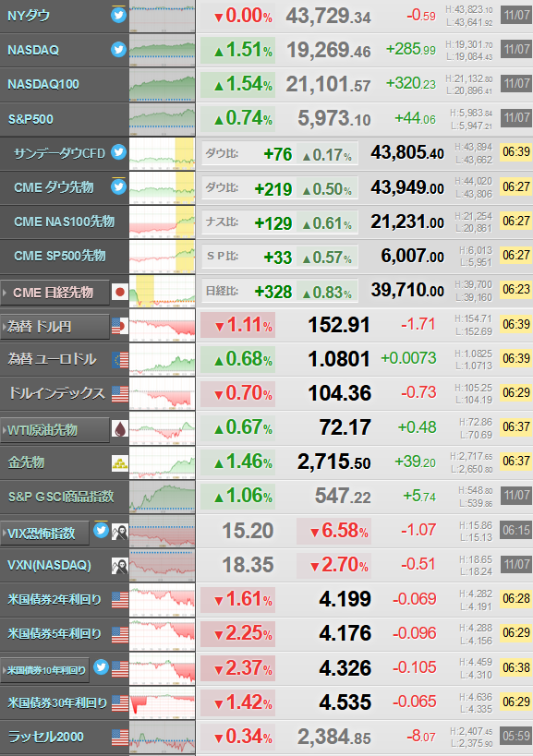The width and height of the screenshot is (533, 756).
Task: Open the 為替 ユーロドル mini chart
Action: click(162, 360)
